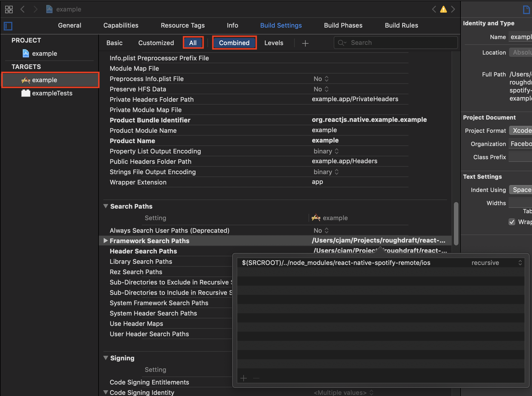This screenshot has height=396, width=532.
Task: Open the related items grid icon
Action: click(x=9, y=9)
